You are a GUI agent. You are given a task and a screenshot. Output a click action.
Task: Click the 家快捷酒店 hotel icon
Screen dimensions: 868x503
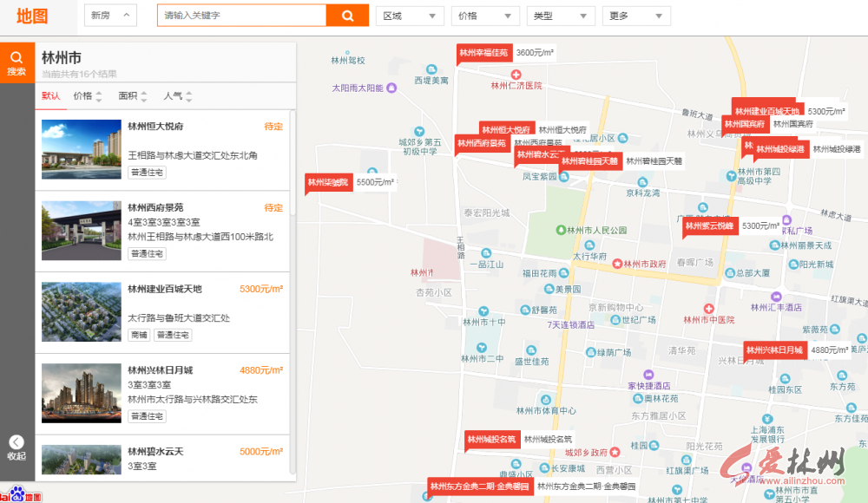(x=648, y=375)
